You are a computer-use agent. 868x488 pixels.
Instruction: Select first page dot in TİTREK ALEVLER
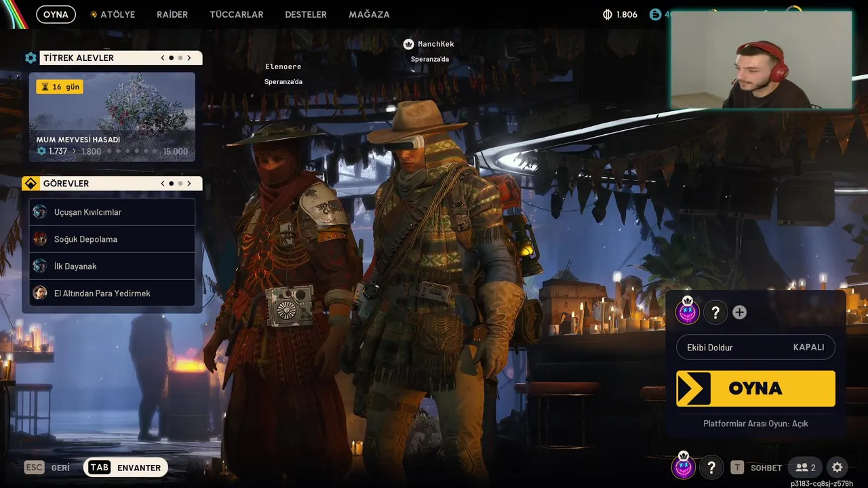click(x=171, y=58)
